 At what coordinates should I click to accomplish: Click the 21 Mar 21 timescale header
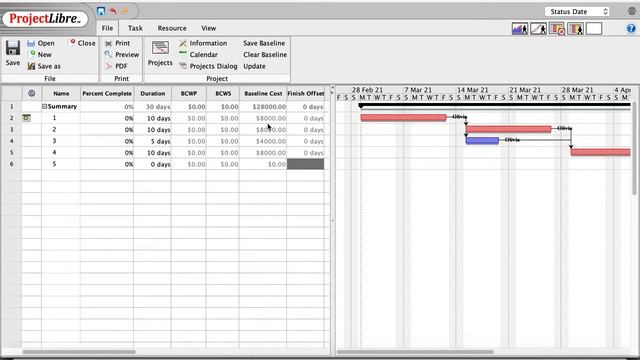(x=525, y=89)
